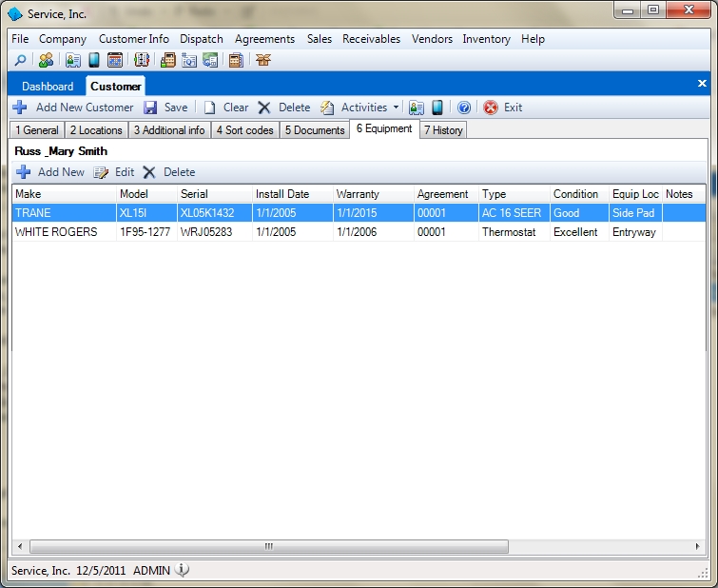This screenshot has height=588, width=718.
Task: Click the numbered document search icon
Action: [189, 60]
